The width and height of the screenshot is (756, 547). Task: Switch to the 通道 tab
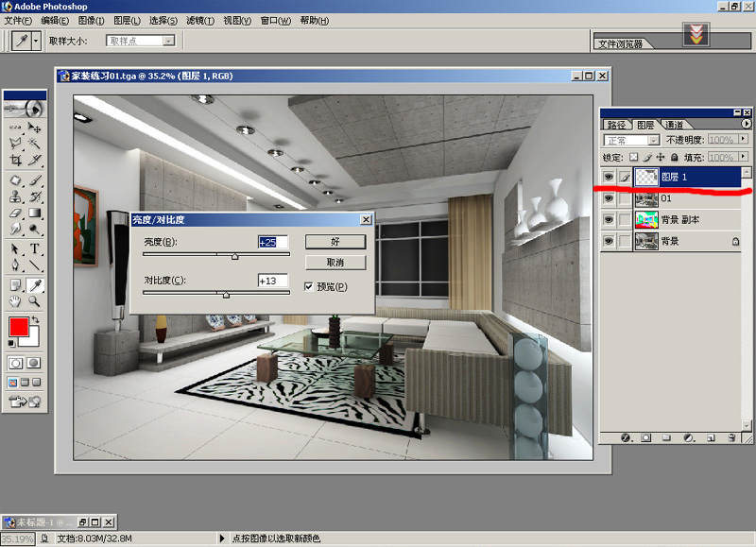click(x=675, y=125)
